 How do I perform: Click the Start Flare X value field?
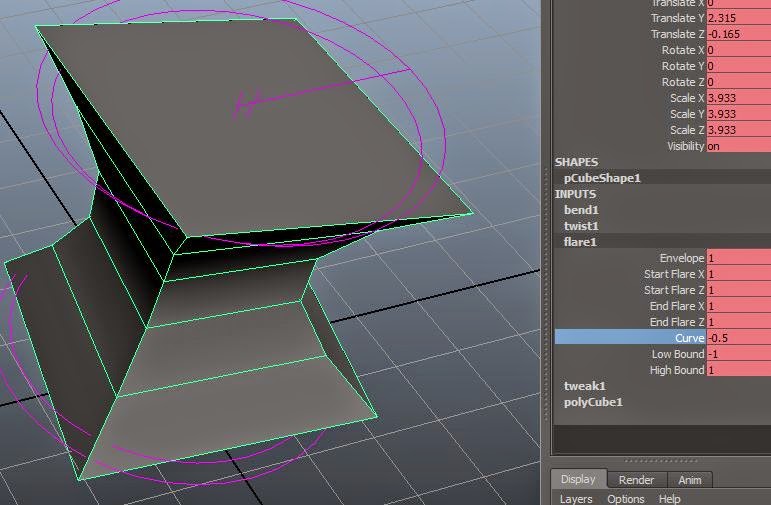739,274
